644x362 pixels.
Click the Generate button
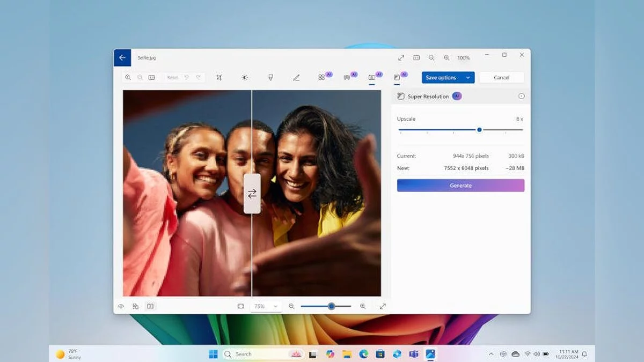pos(460,186)
